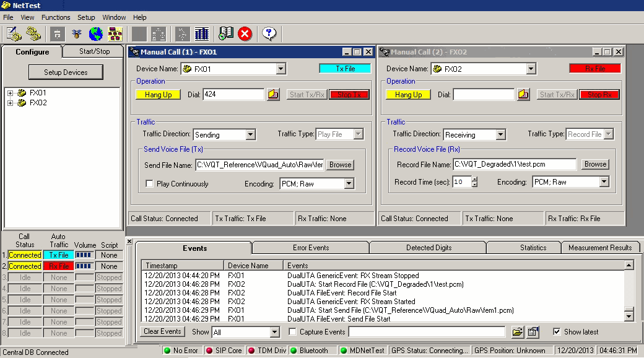Open the Show filter dropdown set to All
The height and width of the screenshot is (358, 644).
point(275,332)
